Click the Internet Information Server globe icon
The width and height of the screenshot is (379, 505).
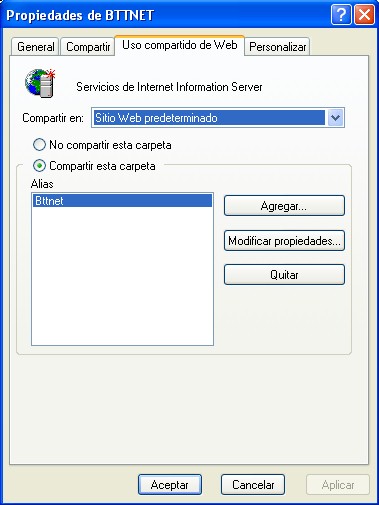[x=40, y=83]
